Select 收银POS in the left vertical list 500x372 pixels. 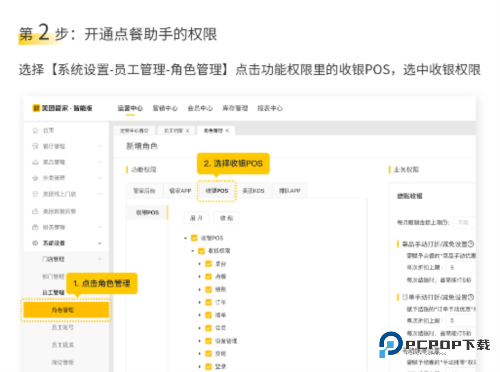147,212
